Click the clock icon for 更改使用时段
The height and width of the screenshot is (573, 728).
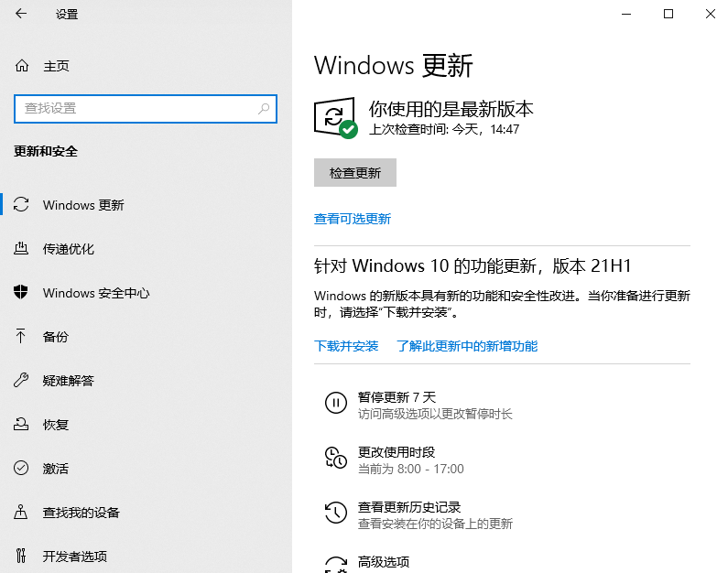pyautogui.click(x=336, y=458)
